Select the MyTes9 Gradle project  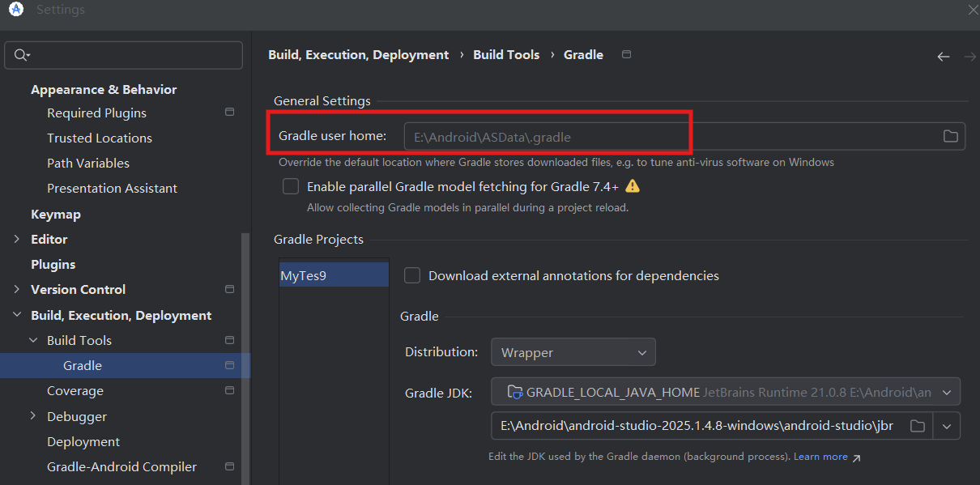(334, 275)
